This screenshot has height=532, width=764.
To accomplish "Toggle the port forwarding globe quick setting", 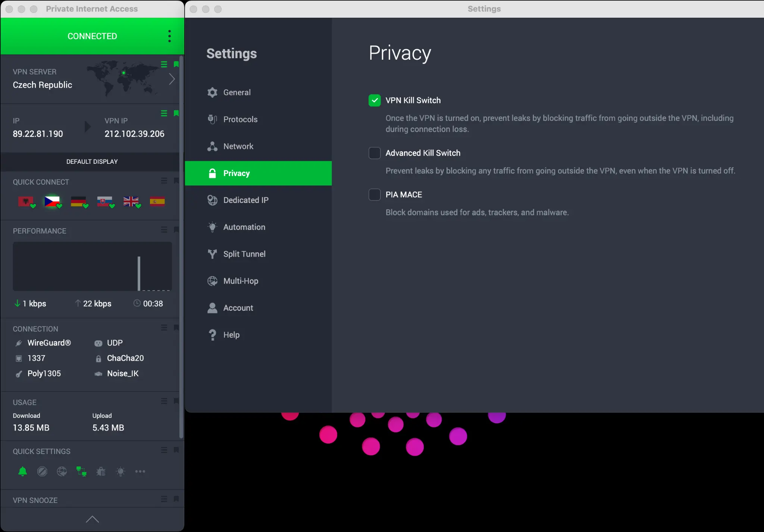I will tap(62, 472).
